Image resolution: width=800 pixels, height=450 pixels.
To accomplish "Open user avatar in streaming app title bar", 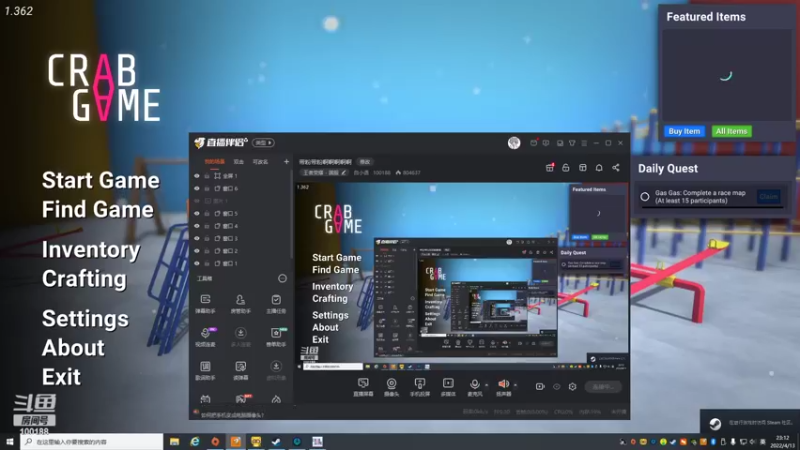I will click(x=514, y=143).
